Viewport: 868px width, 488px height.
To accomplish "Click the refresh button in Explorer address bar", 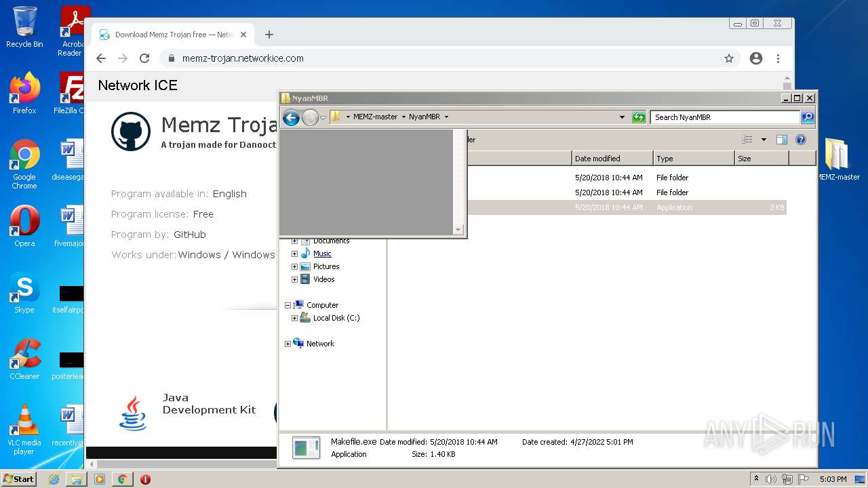I will [639, 117].
